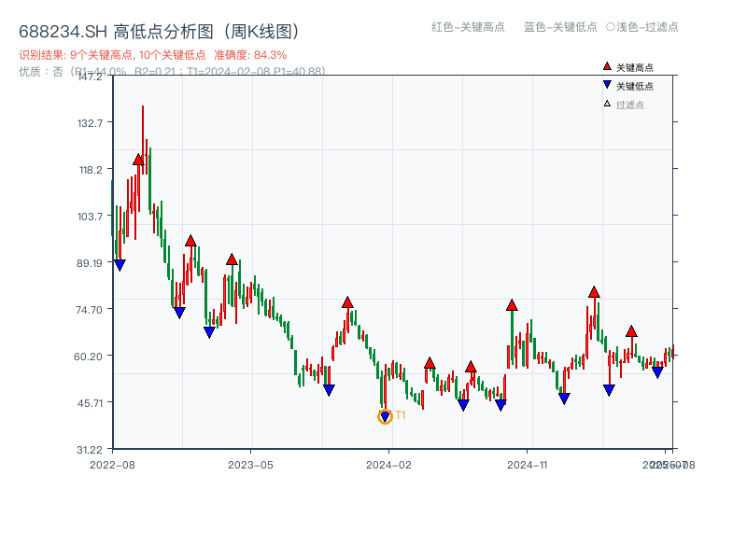Screen dimensions: 747x560
Task: Click the 2022-08 date axis label
Action: [x=114, y=463]
